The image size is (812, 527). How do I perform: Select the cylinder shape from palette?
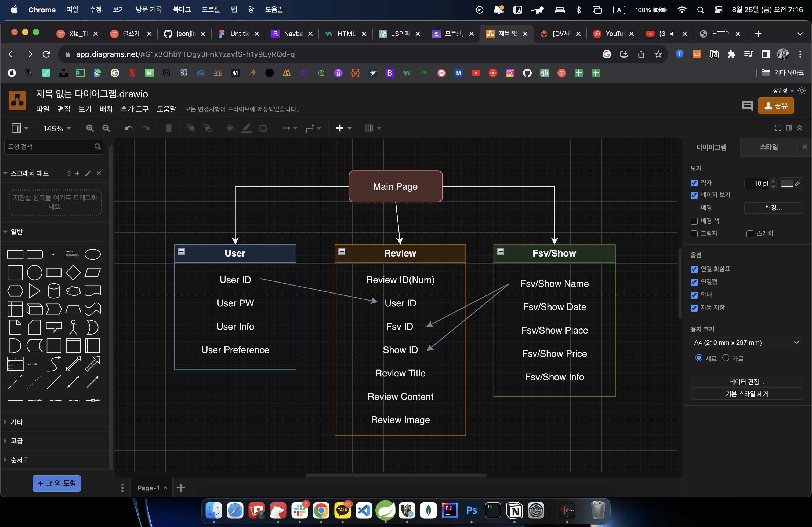[x=53, y=291]
